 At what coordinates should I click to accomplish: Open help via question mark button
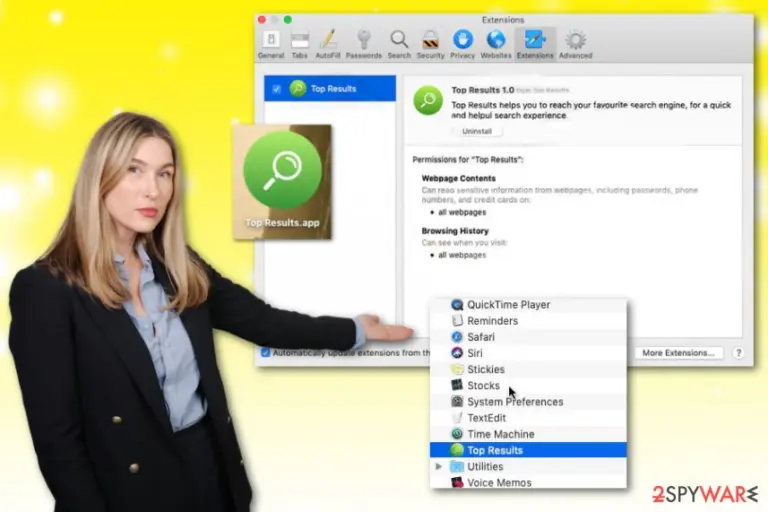click(739, 353)
